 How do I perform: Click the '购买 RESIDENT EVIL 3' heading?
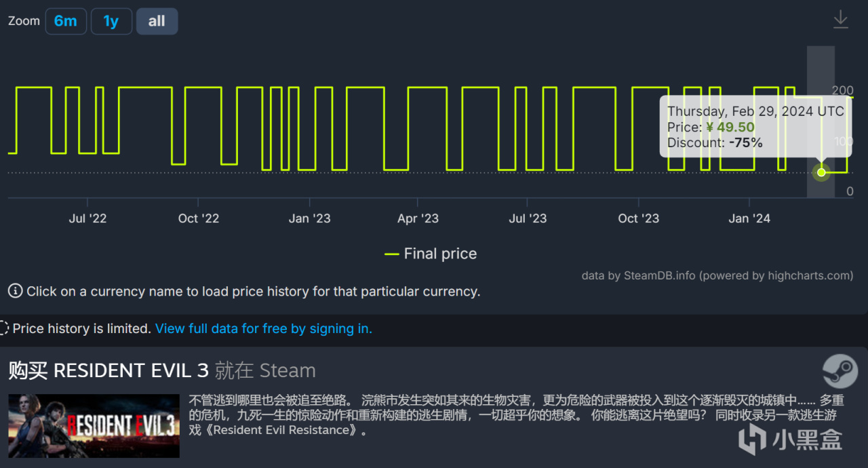click(x=108, y=370)
